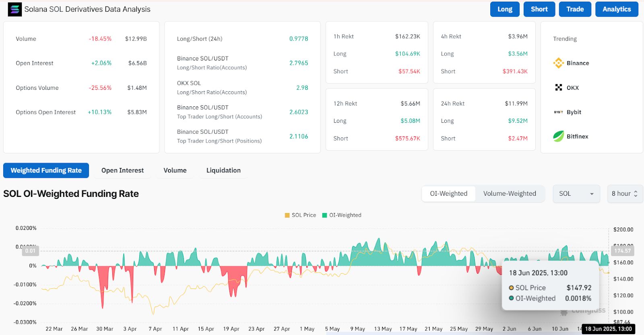Image resolution: width=644 pixels, height=335 pixels.
Task: Click the Trade button
Action: click(x=575, y=9)
